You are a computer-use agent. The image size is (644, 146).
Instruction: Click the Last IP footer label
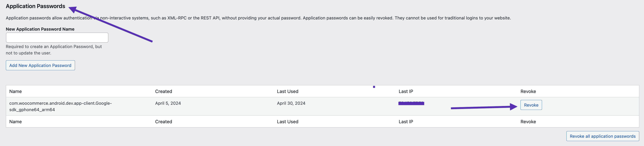[x=405, y=122]
